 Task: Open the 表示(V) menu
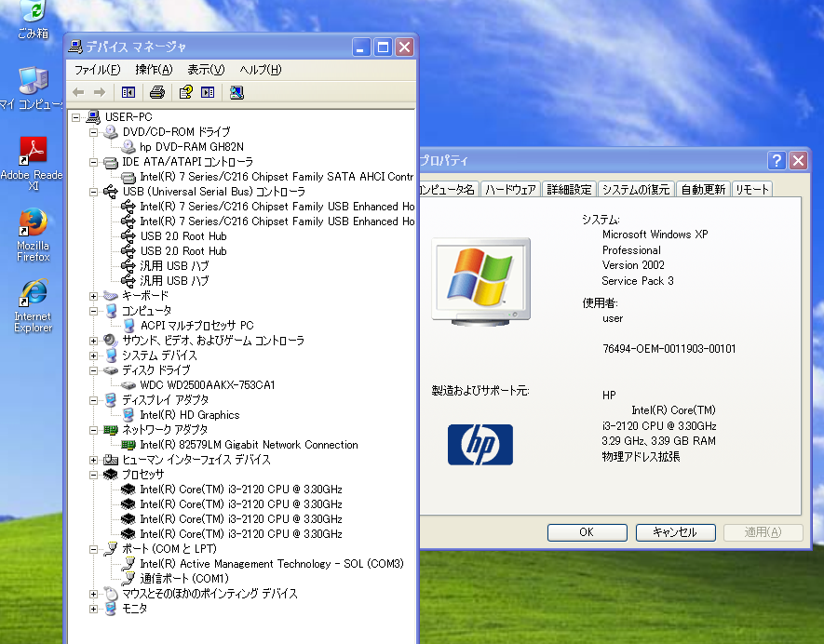coord(206,70)
